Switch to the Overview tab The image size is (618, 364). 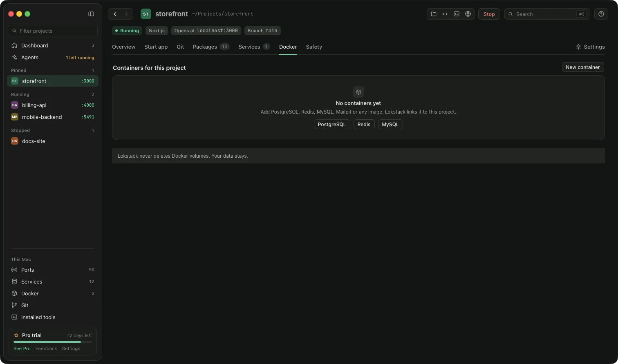coord(123,47)
